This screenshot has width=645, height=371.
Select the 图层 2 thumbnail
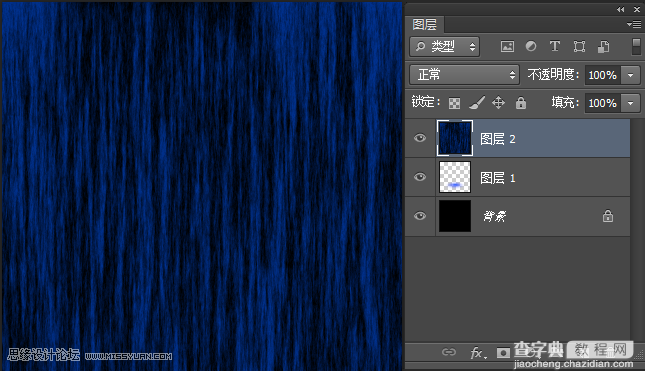[455, 138]
